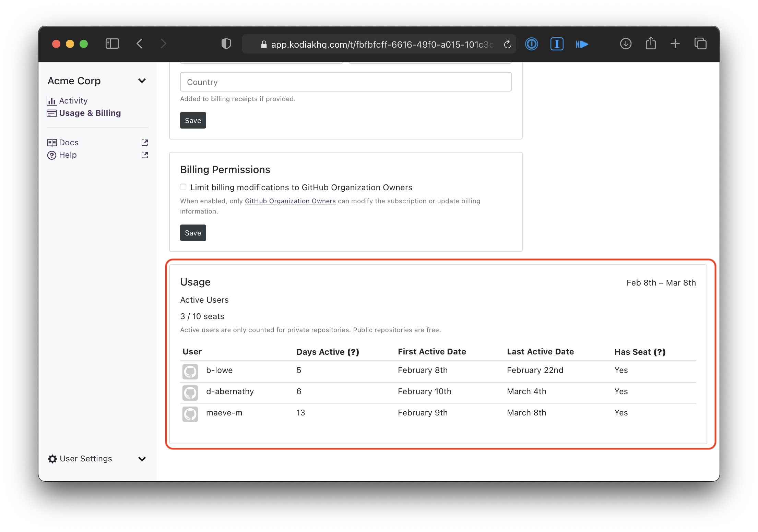Click Save under the Country field
758x532 pixels.
pyautogui.click(x=193, y=121)
